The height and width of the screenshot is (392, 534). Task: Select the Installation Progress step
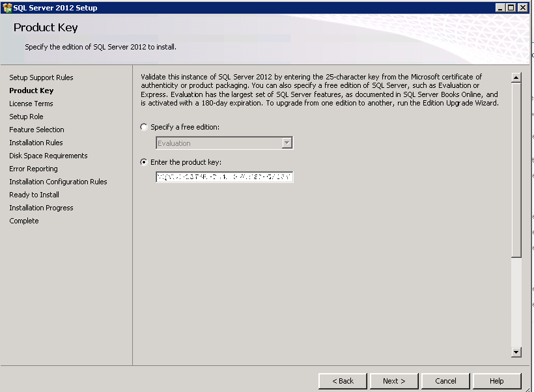click(41, 208)
